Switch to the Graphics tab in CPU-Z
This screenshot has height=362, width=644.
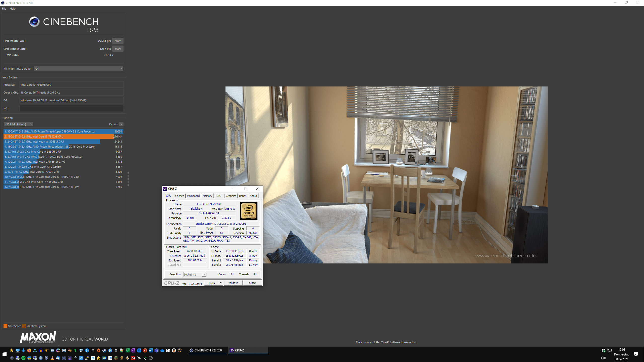(231, 196)
